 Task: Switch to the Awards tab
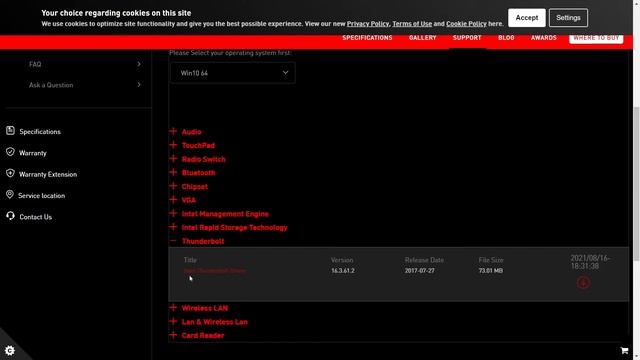tap(543, 38)
